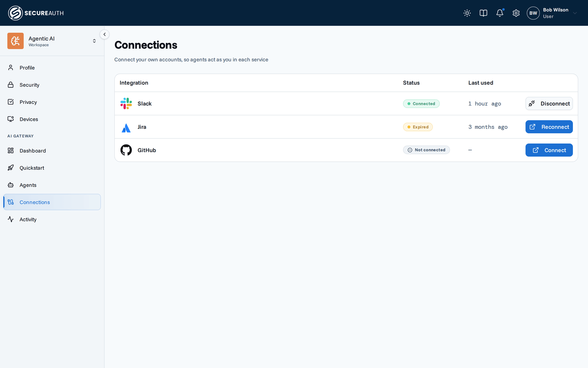
Task: Go to the Profile page
Action: point(52,67)
